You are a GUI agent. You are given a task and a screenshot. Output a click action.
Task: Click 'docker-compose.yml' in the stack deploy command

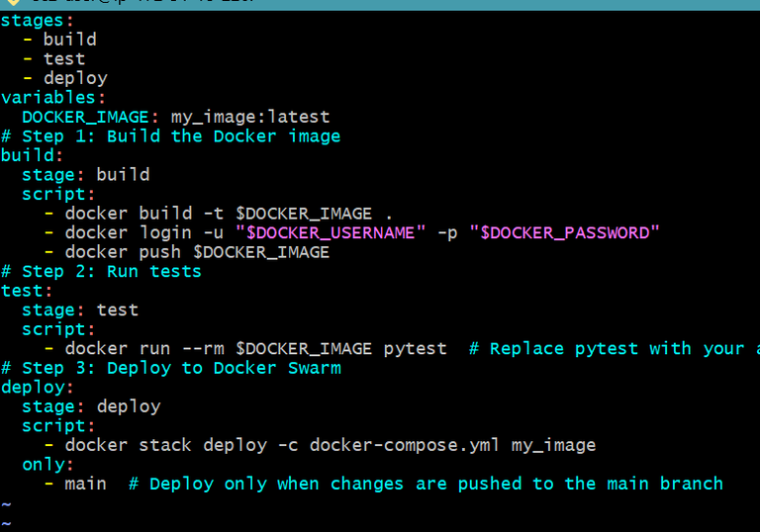click(404, 445)
